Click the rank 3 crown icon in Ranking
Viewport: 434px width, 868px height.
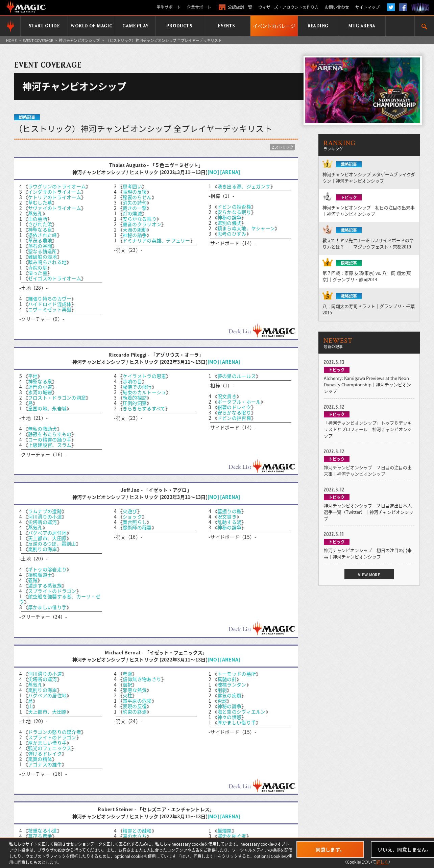pyautogui.click(x=327, y=230)
